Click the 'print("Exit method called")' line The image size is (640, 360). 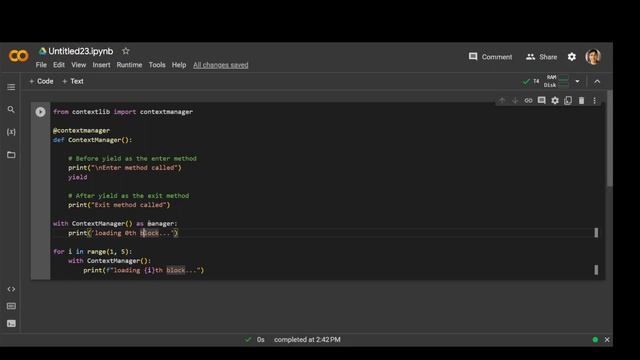point(119,205)
